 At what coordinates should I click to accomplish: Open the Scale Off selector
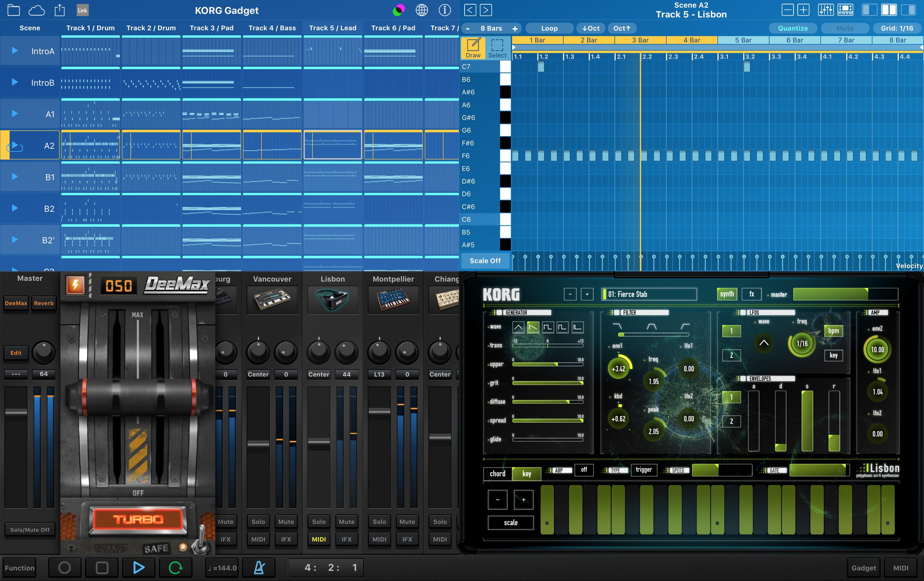click(485, 261)
